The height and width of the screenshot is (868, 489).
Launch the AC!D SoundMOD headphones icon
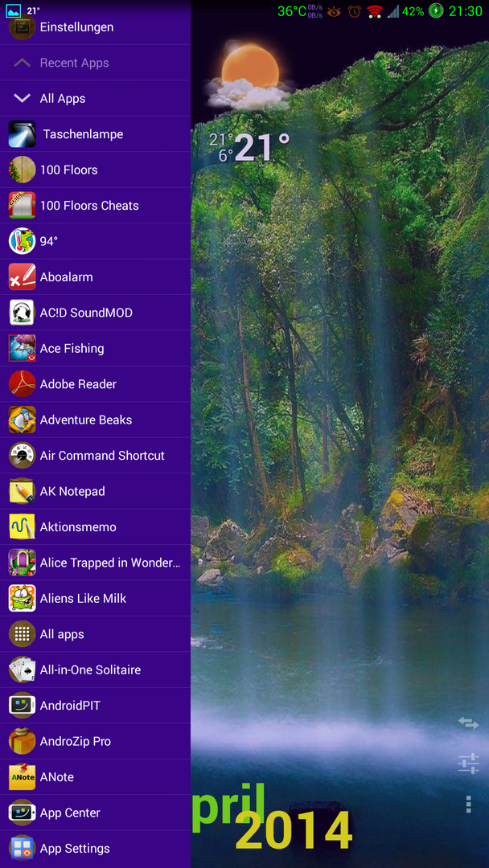(23, 312)
